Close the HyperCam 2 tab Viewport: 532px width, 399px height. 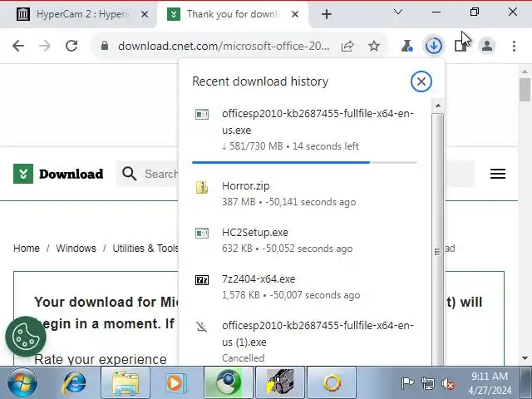(145, 14)
